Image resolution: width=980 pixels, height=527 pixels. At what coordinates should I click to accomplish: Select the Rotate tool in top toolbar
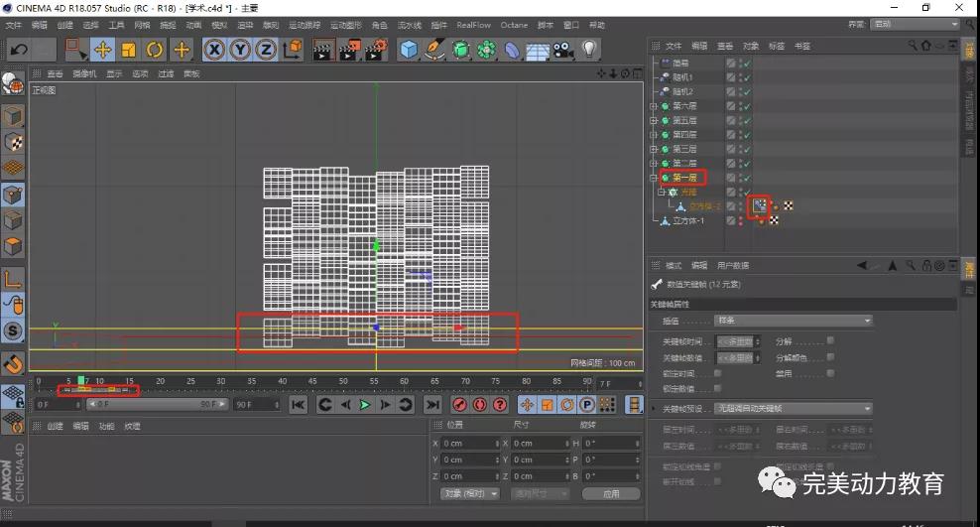click(x=154, y=49)
